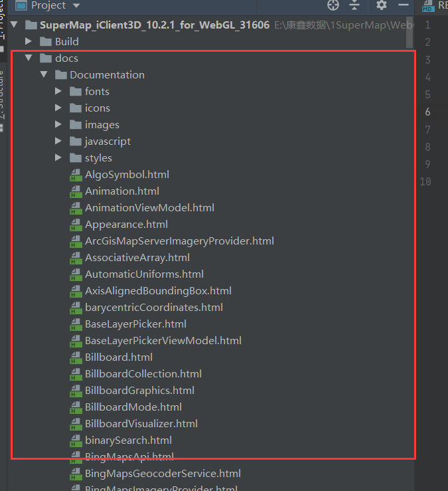Expand the fonts folder arrow
448x491 pixels.
[x=58, y=91]
